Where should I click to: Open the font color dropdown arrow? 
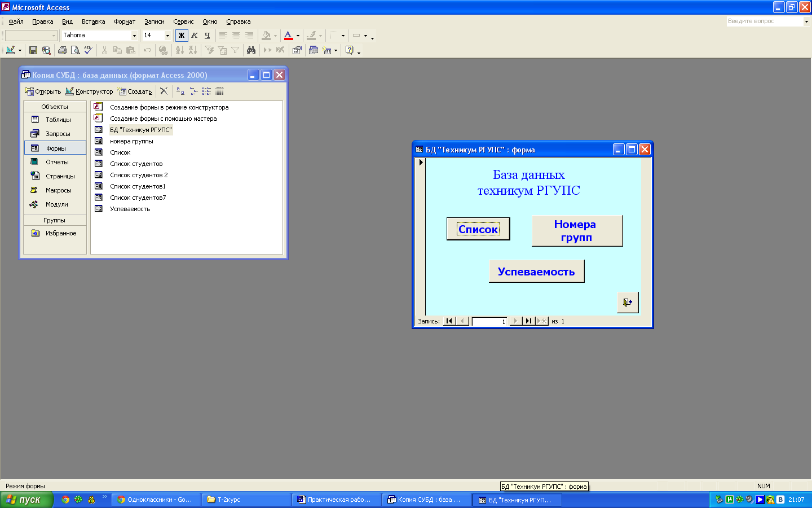298,36
